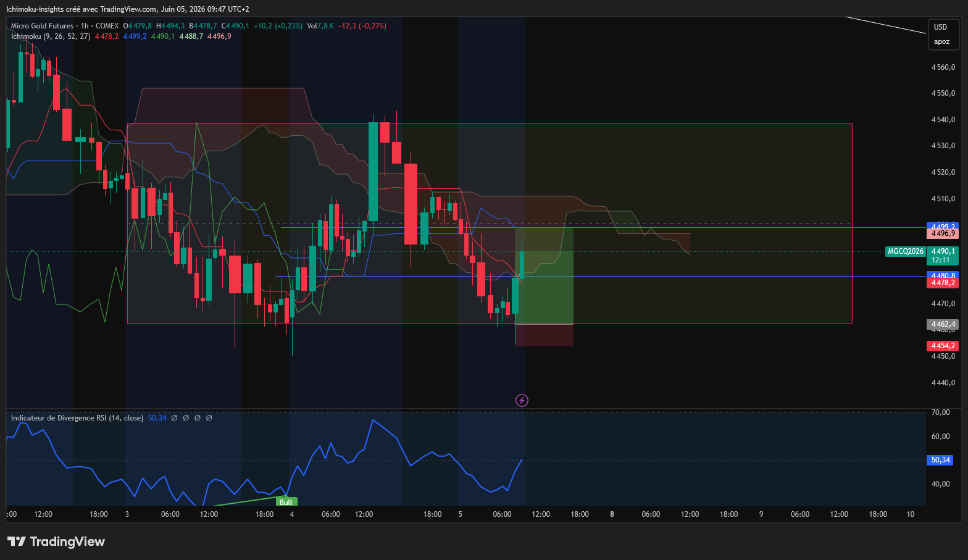Open the USD currency selector
This screenshot has height=560, width=968.
click(940, 27)
